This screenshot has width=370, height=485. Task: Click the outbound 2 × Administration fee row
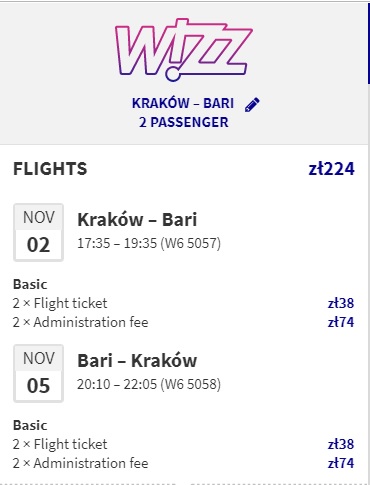point(183,322)
